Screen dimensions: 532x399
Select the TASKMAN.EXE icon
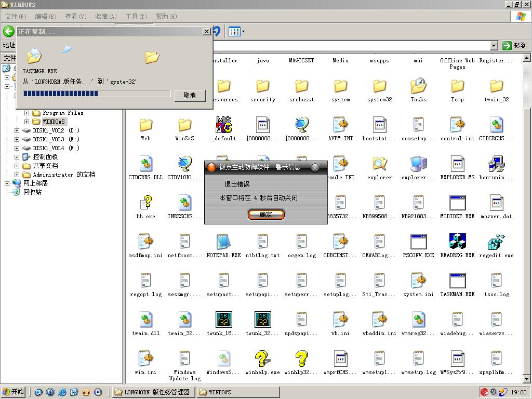pos(457,281)
